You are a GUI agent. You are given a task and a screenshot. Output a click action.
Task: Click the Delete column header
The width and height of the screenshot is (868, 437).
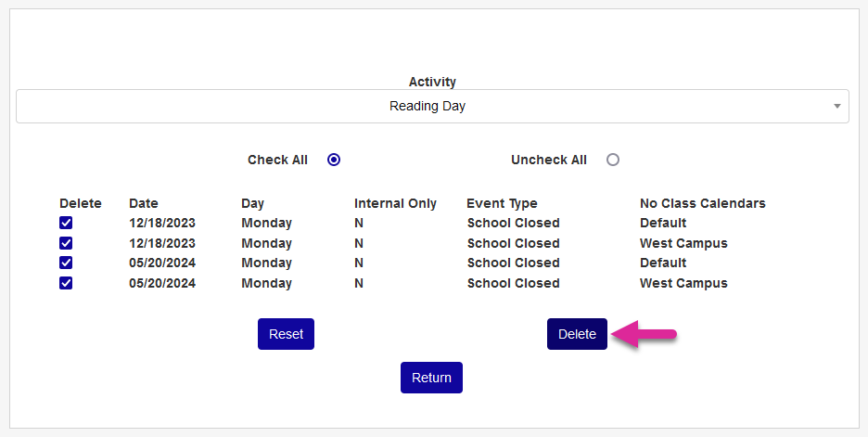pos(81,203)
